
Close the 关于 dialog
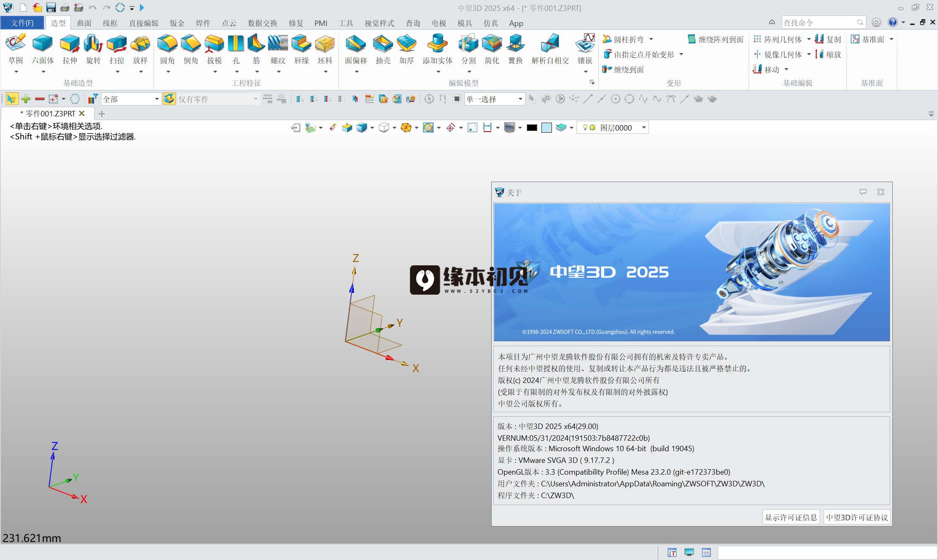(x=881, y=192)
